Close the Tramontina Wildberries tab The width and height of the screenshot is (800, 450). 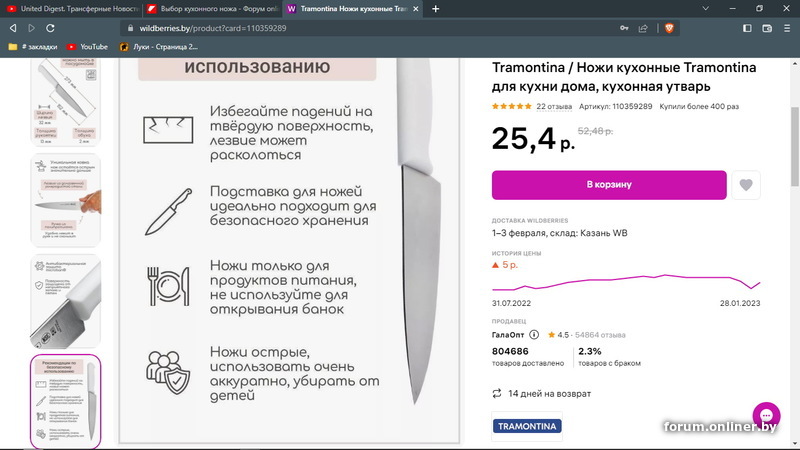(x=415, y=9)
